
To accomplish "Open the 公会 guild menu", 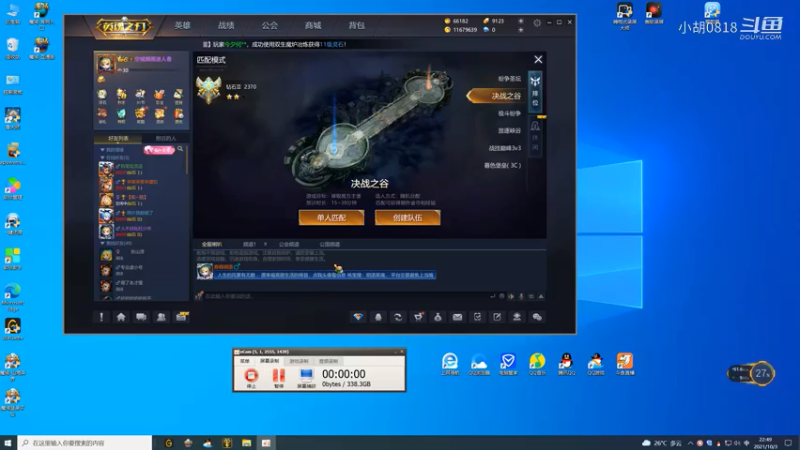I will (x=269, y=25).
